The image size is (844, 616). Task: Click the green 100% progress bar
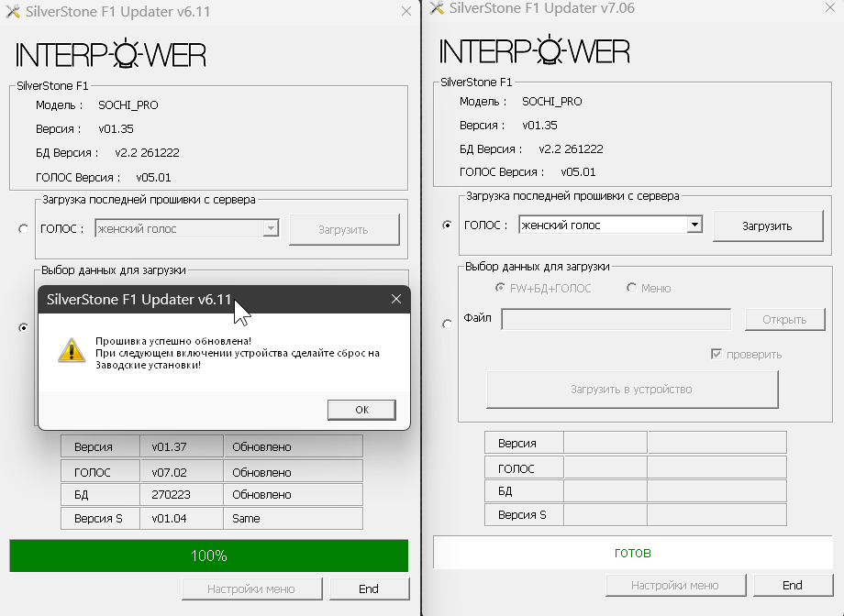click(208, 555)
